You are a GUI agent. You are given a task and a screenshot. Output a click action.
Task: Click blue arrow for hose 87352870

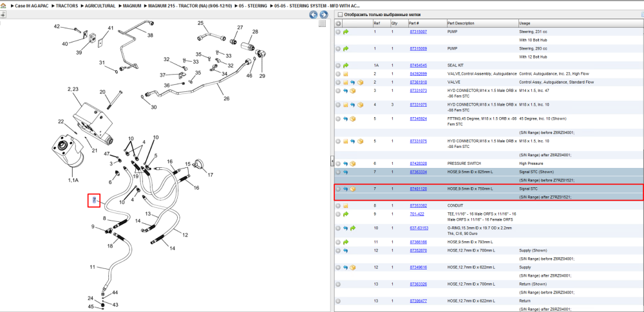[x=345, y=250]
